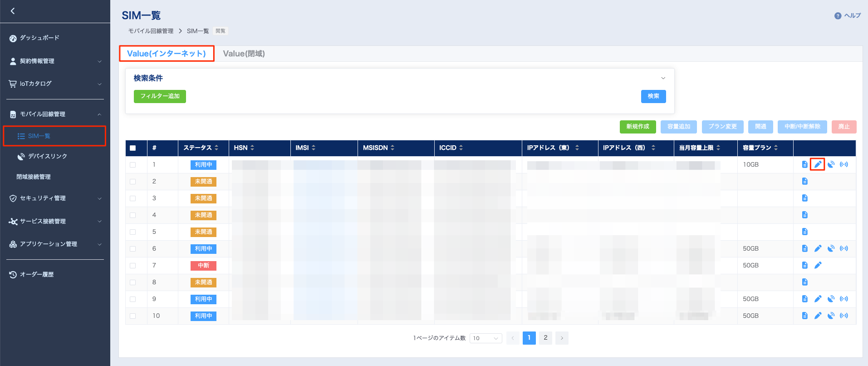The width and height of the screenshot is (868, 366).
Task: Toggle the select-all checkbox in table header
Action: pos(133,148)
